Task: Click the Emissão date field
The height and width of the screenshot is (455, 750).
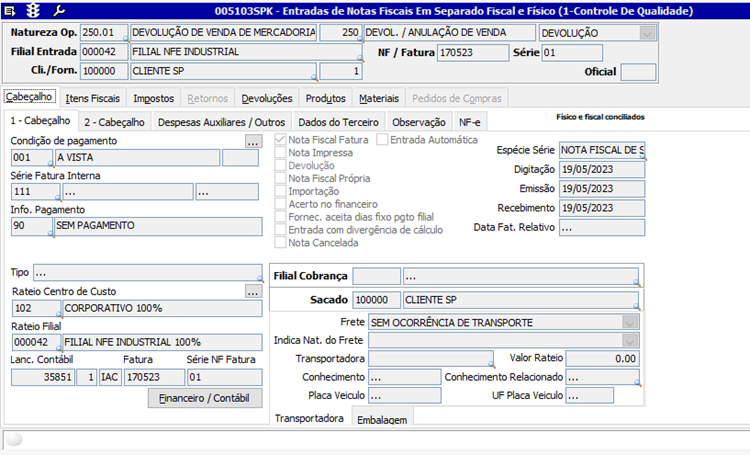Action: click(602, 189)
